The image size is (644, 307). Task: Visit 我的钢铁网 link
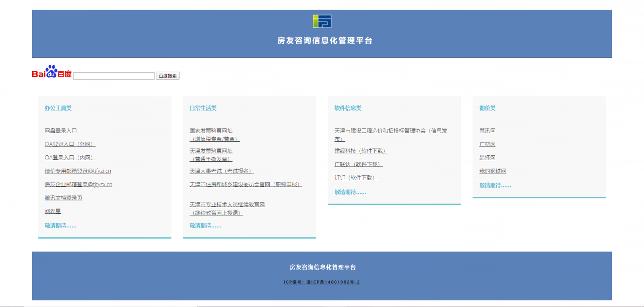click(x=493, y=171)
